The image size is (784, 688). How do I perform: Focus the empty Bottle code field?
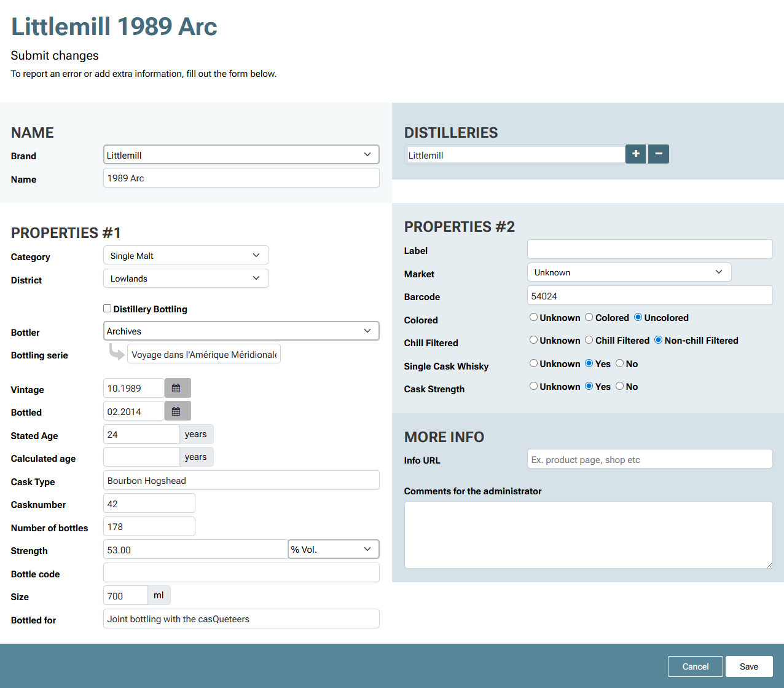coord(241,572)
